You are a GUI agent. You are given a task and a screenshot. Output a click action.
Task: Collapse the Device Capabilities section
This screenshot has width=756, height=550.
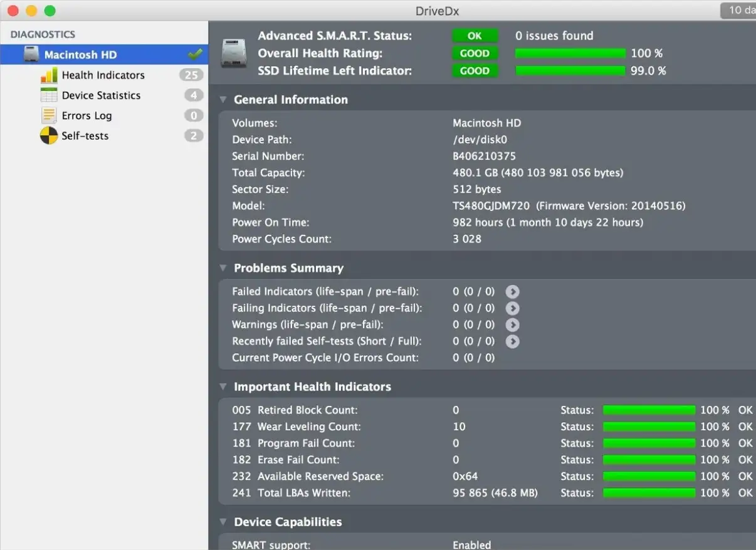223,522
